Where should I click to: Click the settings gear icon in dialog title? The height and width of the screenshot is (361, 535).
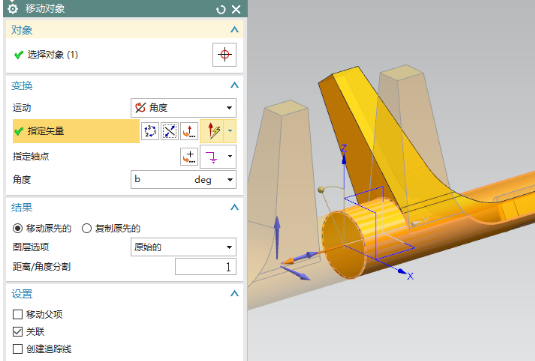(13, 9)
